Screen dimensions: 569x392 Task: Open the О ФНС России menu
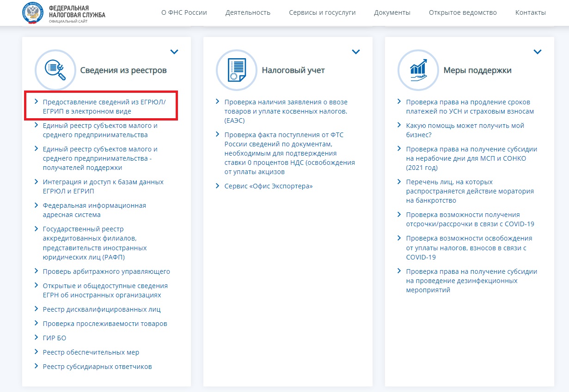(184, 12)
